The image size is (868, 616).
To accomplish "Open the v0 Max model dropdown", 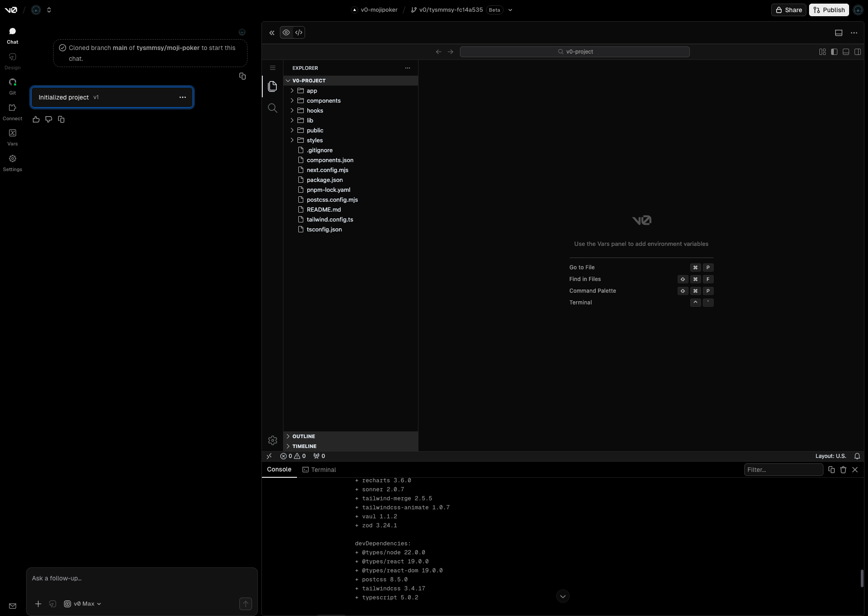I will point(83,604).
